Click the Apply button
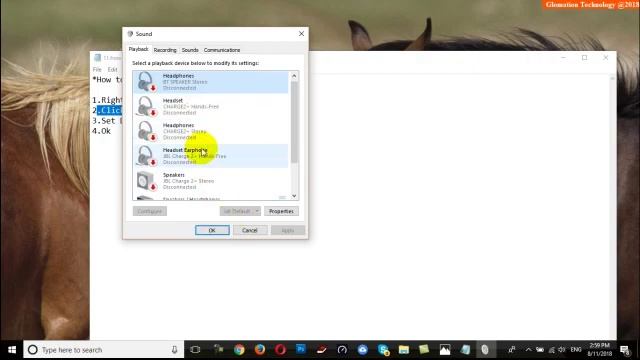 [x=288, y=230]
